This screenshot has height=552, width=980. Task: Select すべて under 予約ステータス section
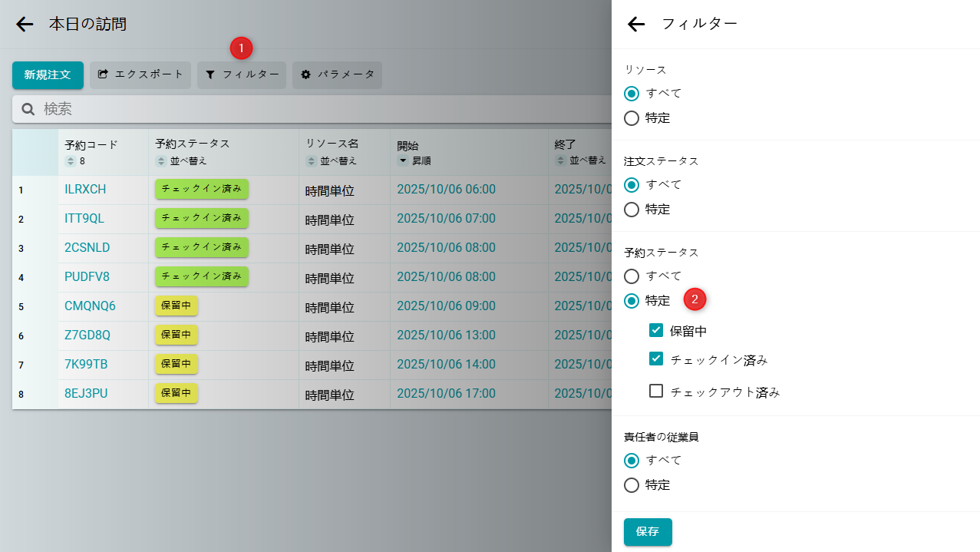(x=632, y=276)
